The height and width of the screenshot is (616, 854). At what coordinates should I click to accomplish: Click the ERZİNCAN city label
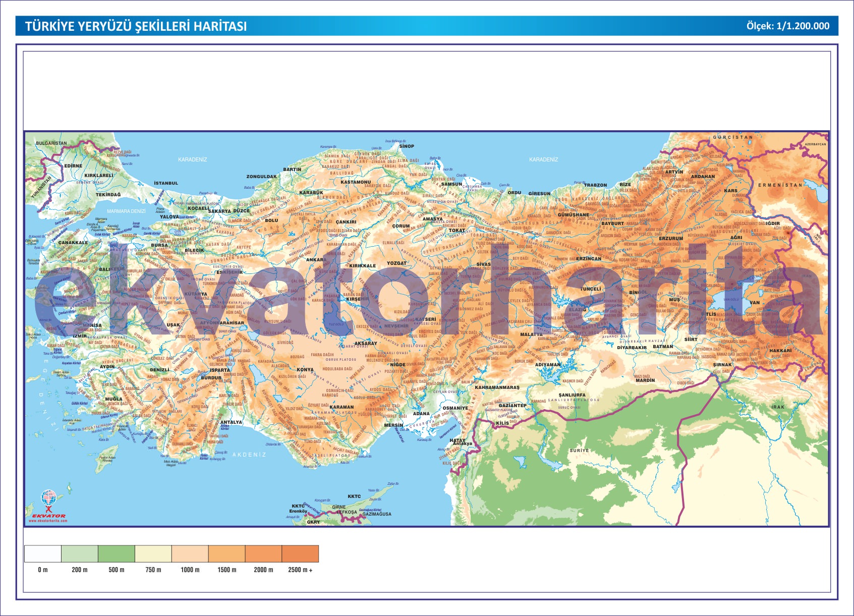pos(589,258)
